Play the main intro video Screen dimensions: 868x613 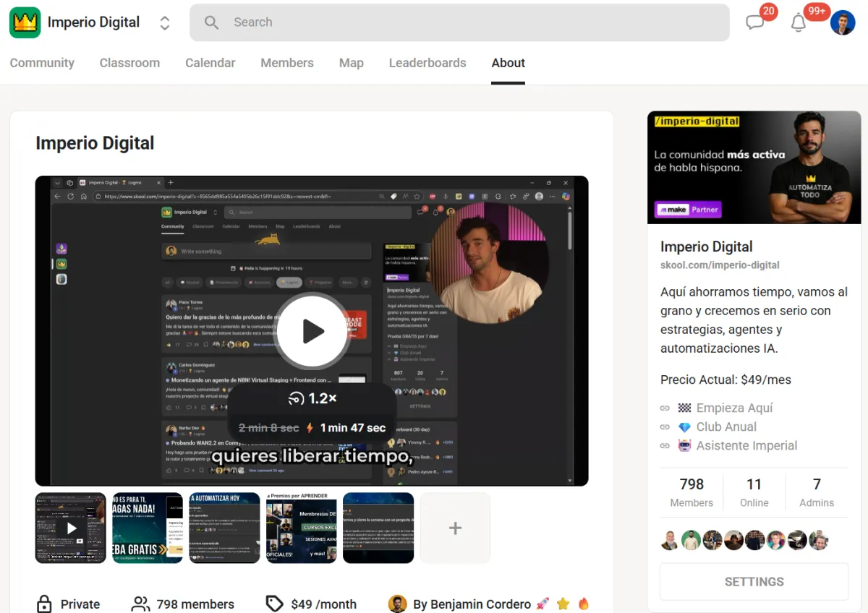312,331
